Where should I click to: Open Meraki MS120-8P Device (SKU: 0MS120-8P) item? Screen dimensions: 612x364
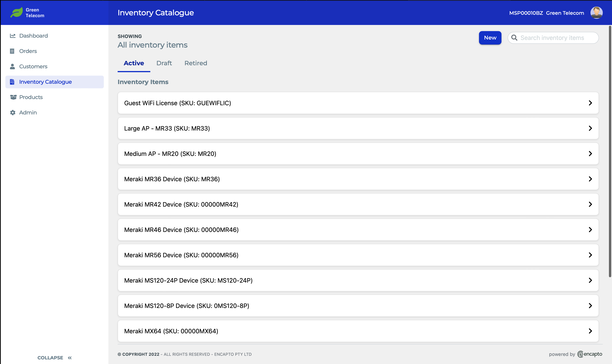point(358,306)
